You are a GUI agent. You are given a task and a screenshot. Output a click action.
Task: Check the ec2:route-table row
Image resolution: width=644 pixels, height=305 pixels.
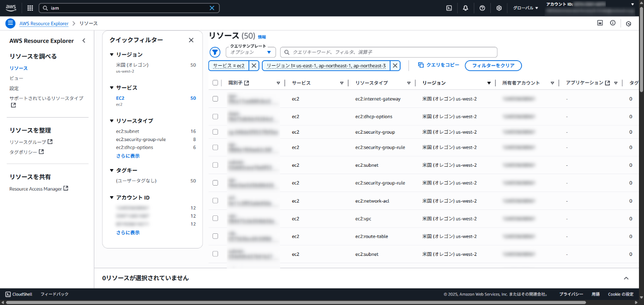click(215, 237)
